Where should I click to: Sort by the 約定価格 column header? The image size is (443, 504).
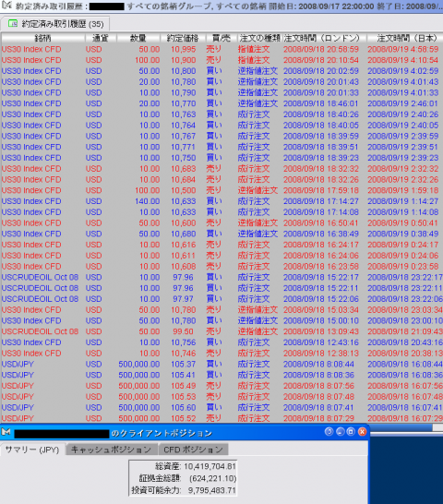click(183, 38)
